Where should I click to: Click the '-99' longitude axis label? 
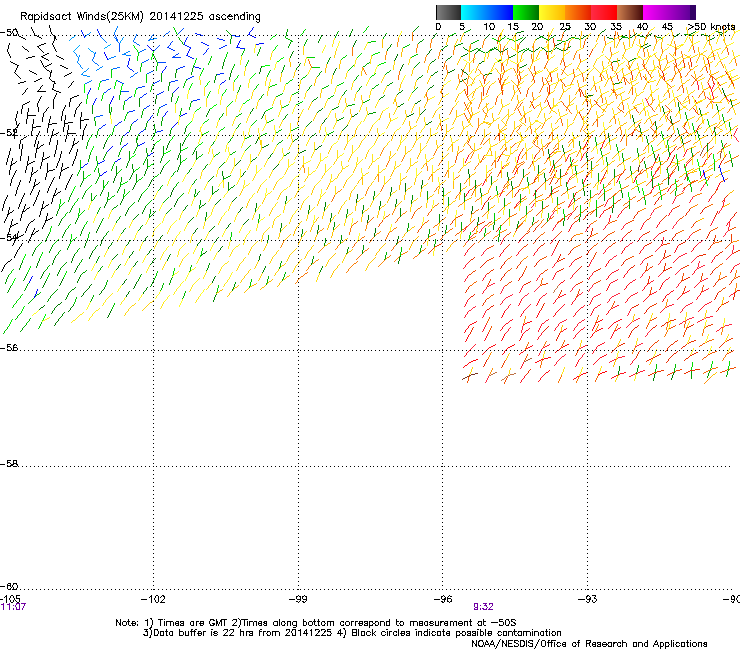(298, 599)
